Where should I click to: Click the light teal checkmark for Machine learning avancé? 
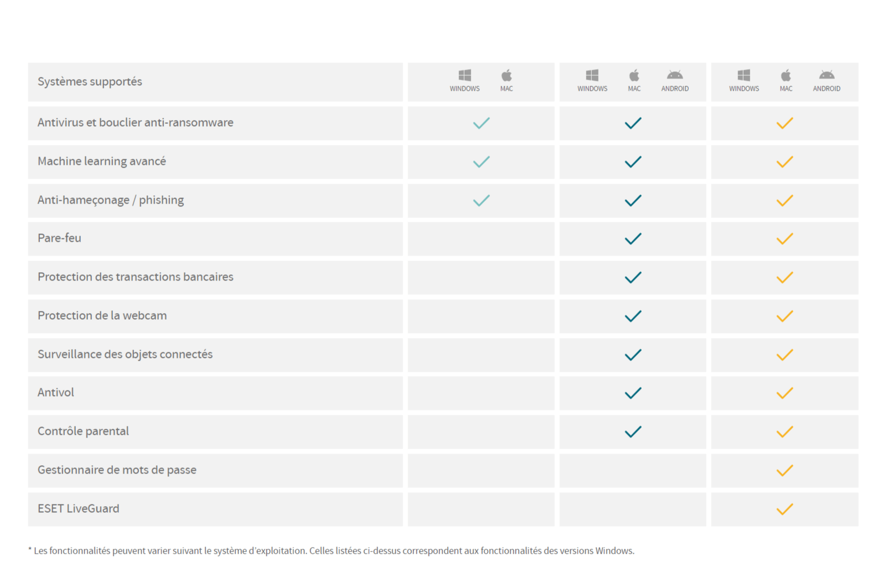pyautogui.click(x=481, y=162)
